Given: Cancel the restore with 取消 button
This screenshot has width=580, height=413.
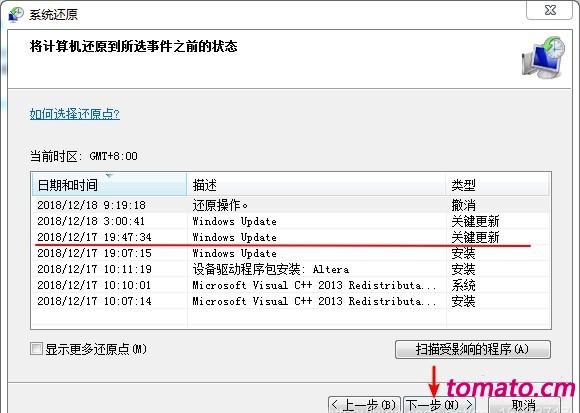Looking at the screenshot, I should pyautogui.click(x=524, y=404).
